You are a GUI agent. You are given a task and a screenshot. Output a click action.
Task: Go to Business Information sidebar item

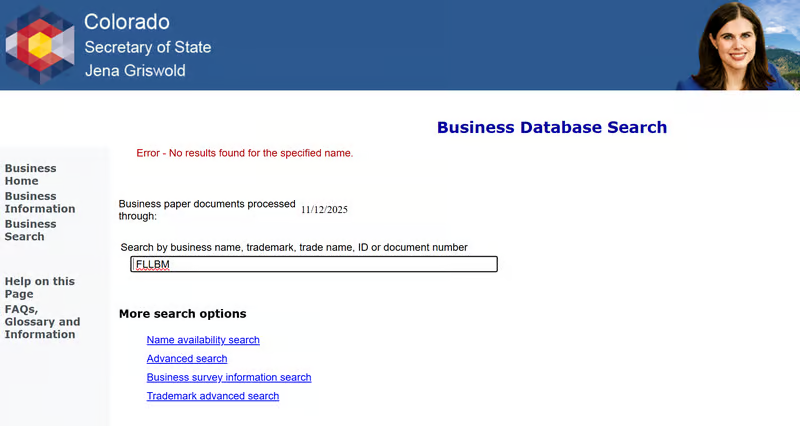[40, 203]
